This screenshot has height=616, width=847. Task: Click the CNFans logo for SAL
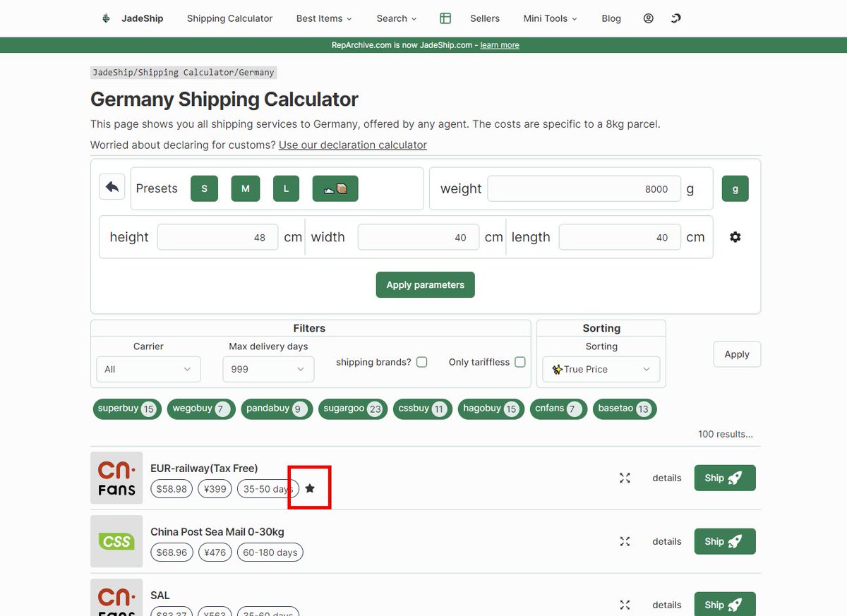116,598
